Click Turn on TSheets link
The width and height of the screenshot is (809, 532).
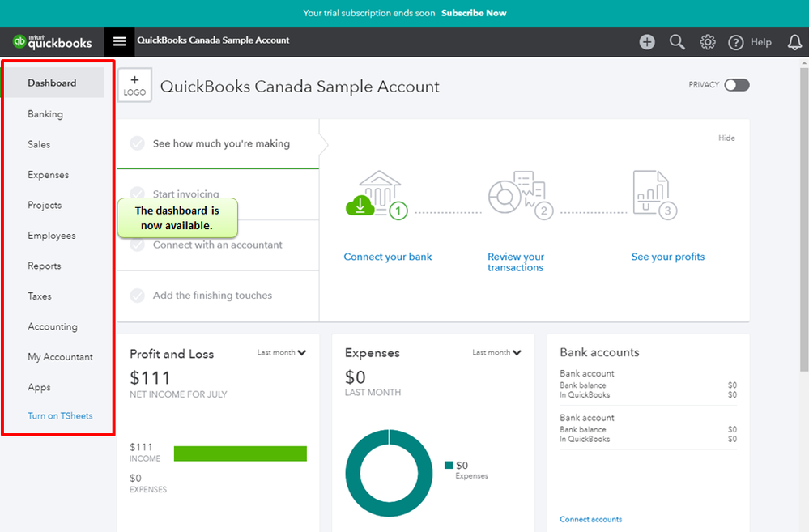tap(61, 416)
